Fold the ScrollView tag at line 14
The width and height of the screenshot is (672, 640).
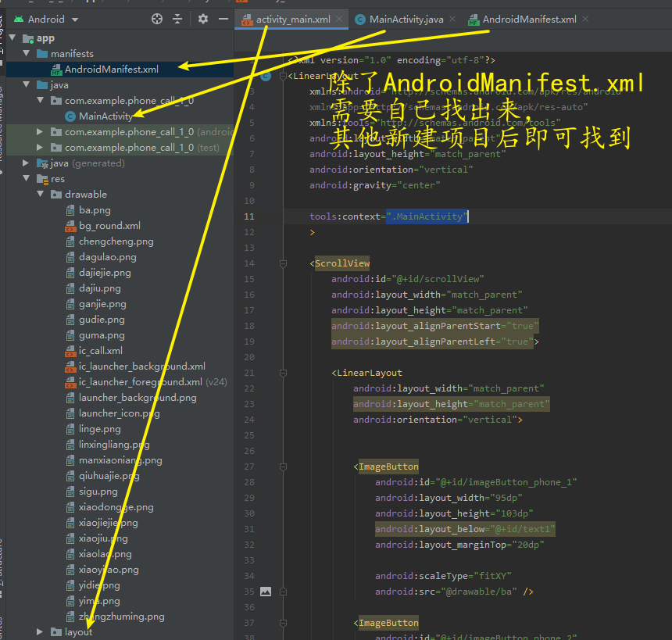284,263
